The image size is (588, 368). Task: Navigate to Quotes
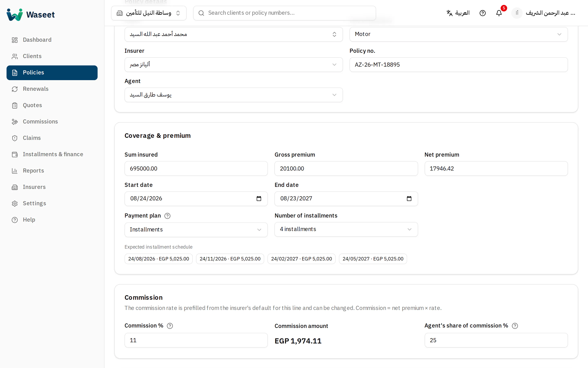(x=52, y=105)
